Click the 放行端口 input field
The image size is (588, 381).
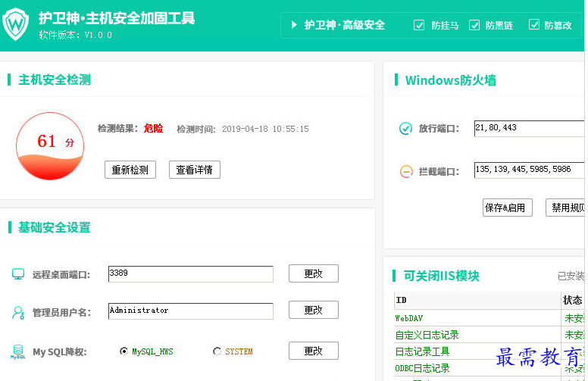pos(529,128)
